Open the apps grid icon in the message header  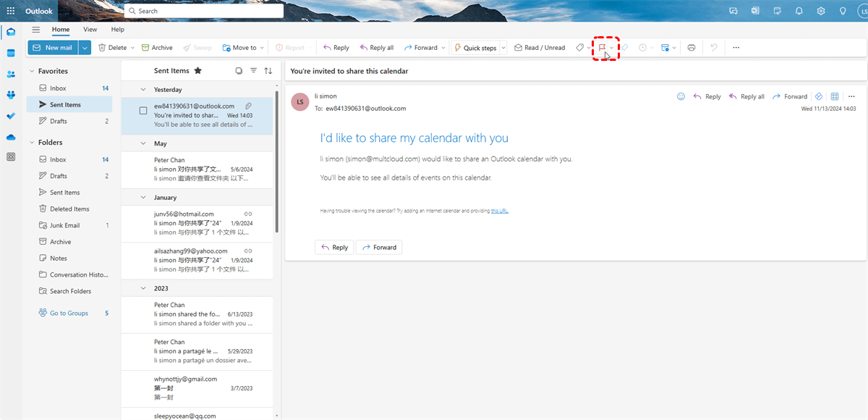pyautogui.click(x=834, y=96)
